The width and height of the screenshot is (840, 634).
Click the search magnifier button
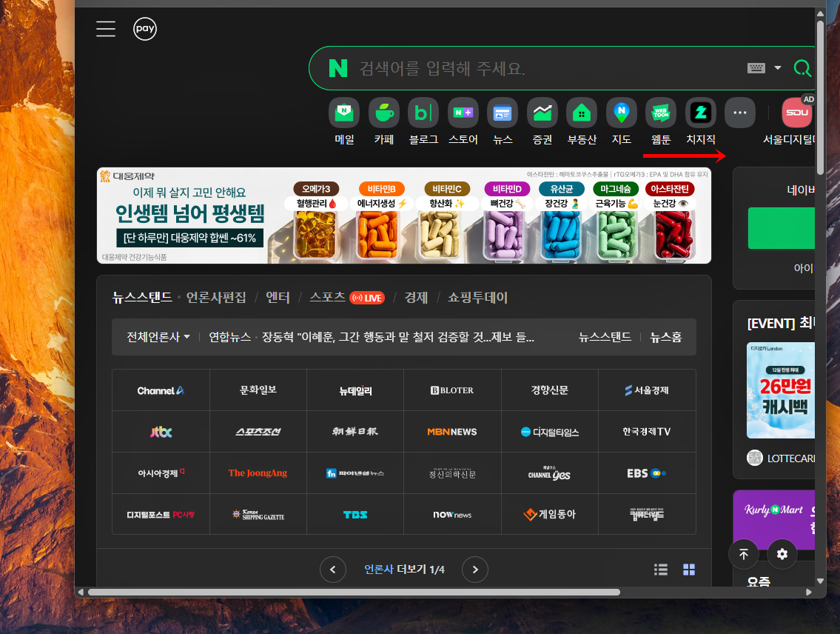802,68
